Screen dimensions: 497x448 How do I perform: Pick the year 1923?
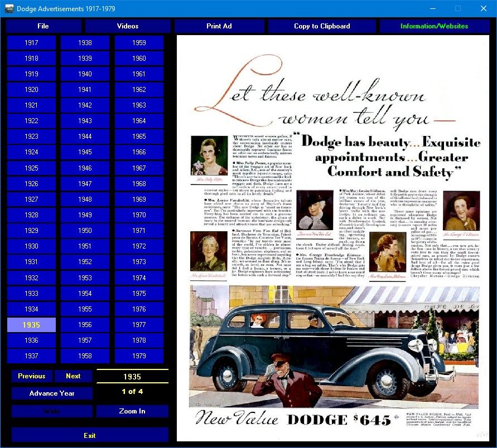(x=31, y=137)
